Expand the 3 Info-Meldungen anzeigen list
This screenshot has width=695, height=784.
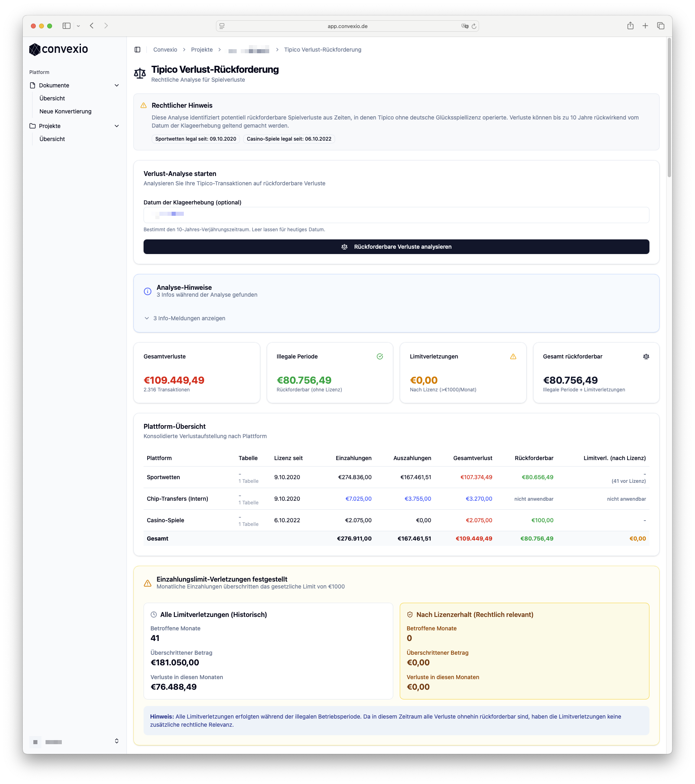189,318
